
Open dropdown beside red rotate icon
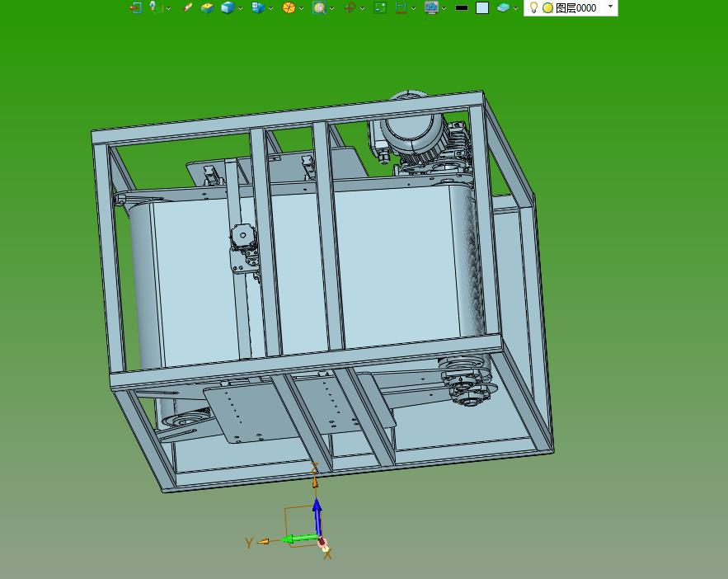tap(362, 8)
